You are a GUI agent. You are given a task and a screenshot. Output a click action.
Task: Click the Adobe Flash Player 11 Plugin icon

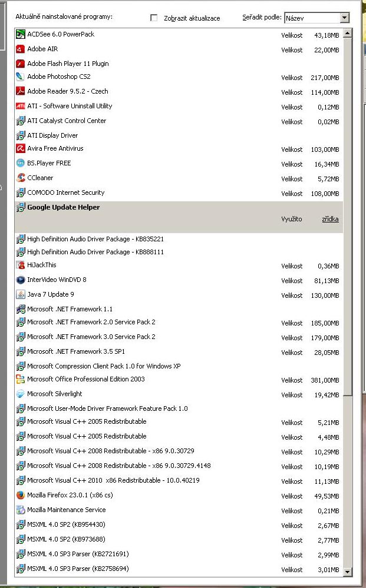tap(20, 64)
